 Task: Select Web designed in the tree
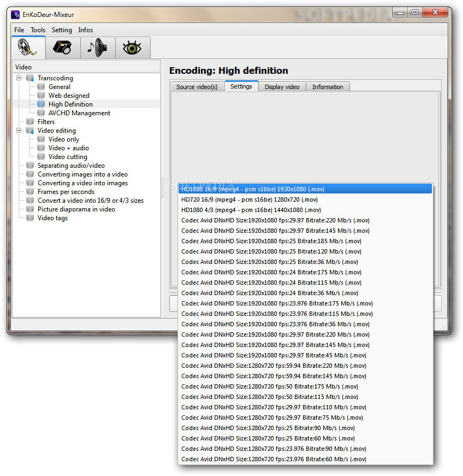[x=69, y=96]
